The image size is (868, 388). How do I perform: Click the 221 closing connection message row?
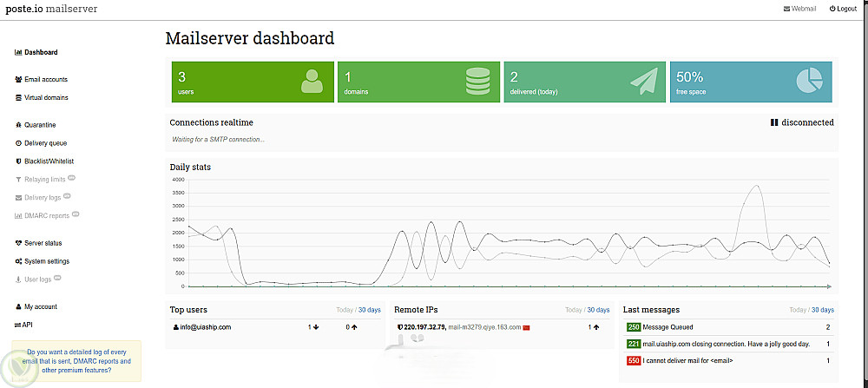tap(728, 345)
